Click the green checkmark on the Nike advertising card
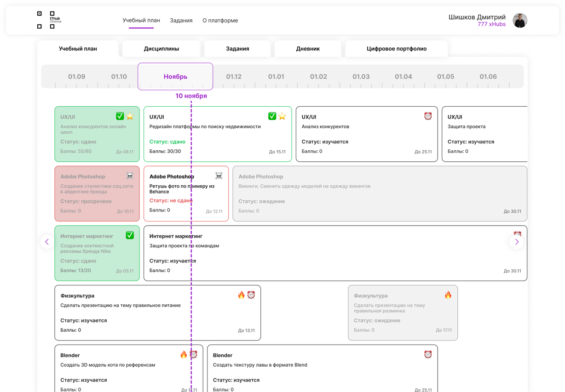The height and width of the screenshot is (392, 565). point(130,235)
